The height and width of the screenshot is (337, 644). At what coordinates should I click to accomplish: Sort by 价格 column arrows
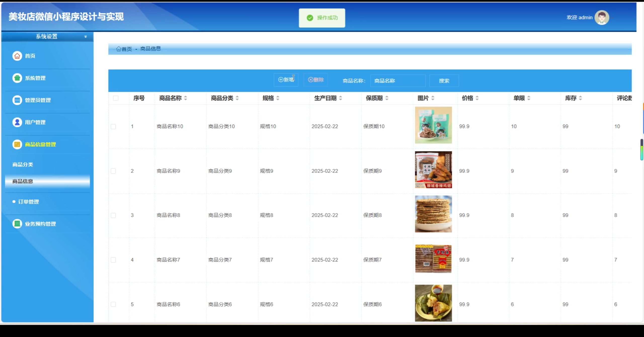click(x=477, y=98)
